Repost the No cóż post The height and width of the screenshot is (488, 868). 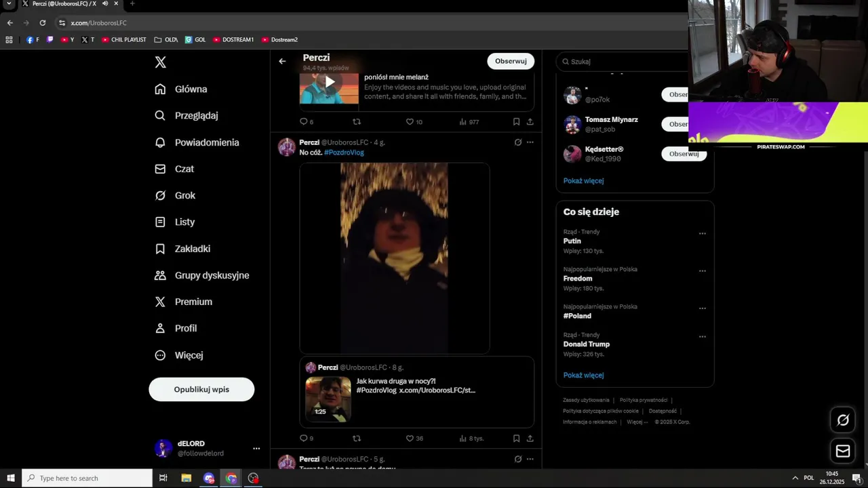click(357, 439)
